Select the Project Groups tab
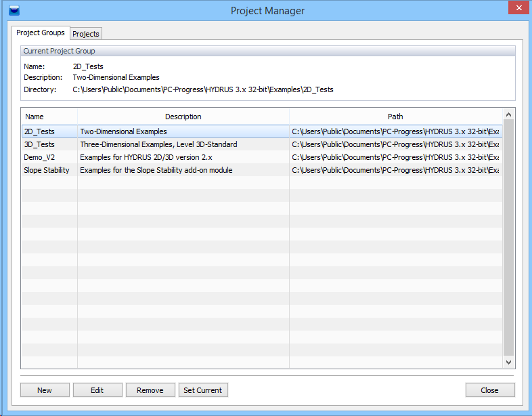Image resolution: width=532 pixels, height=416 pixels. (x=41, y=33)
